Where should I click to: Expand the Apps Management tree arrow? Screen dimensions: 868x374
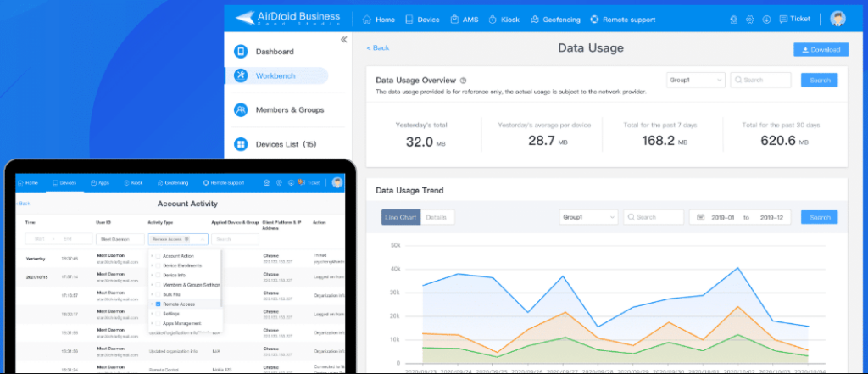pyautogui.click(x=152, y=323)
